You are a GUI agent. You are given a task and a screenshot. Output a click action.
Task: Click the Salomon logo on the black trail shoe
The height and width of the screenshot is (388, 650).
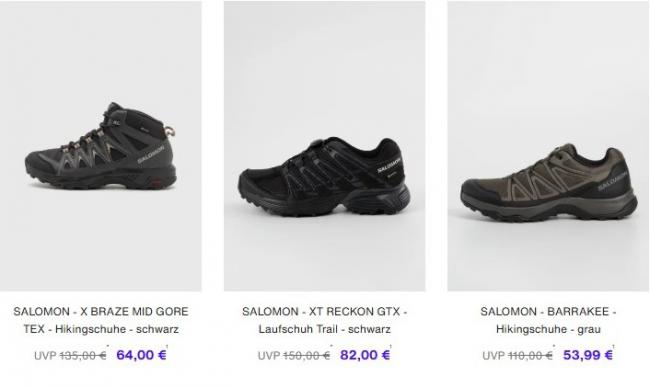click(x=389, y=165)
